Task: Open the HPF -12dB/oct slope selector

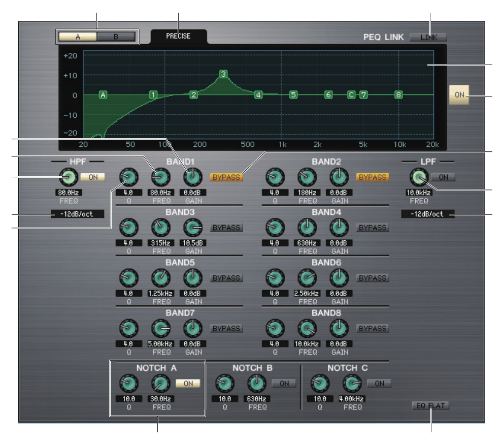Action: click(x=77, y=214)
